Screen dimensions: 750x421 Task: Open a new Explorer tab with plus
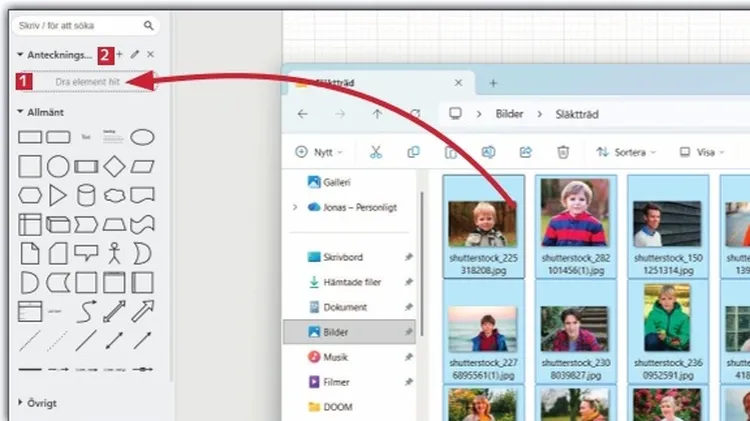493,83
